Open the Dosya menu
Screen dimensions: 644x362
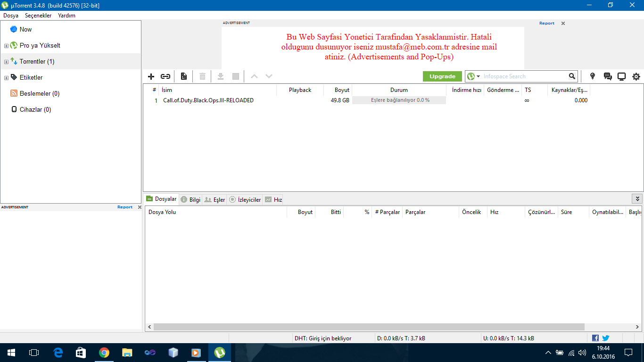pos(11,16)
